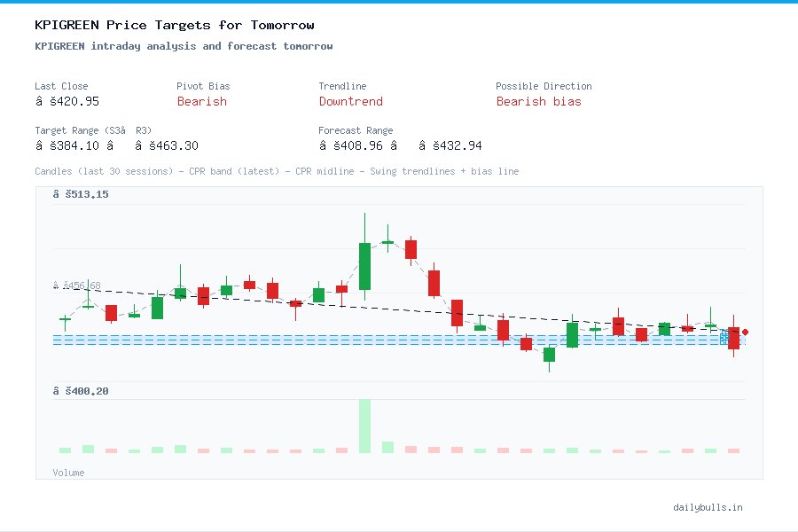Screen dimensions: 798x532
Task: Select the 'Downtrend' trendline value
Action: (x=350, y=101)
